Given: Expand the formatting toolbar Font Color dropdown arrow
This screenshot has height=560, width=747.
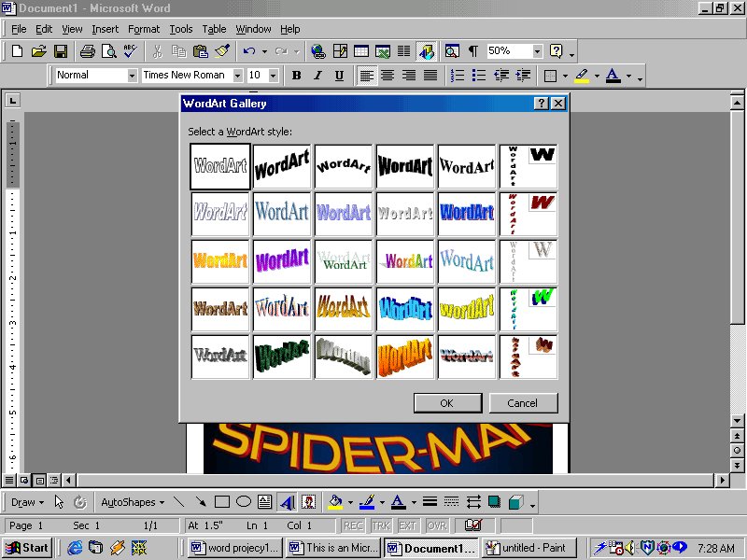Looking at the screenshot, I should (x=628, y=76).
